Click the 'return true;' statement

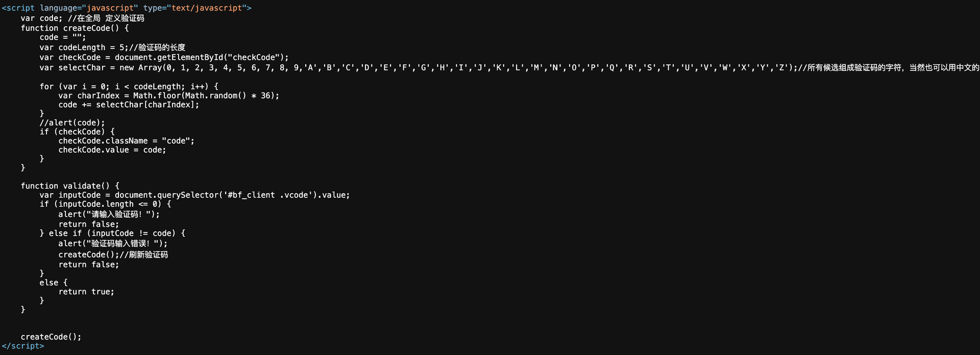[86, 292]
